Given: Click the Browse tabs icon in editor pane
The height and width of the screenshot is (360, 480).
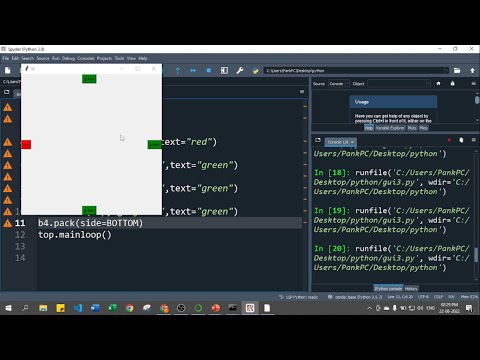Looking at the screenshot, I should [7, 92].
